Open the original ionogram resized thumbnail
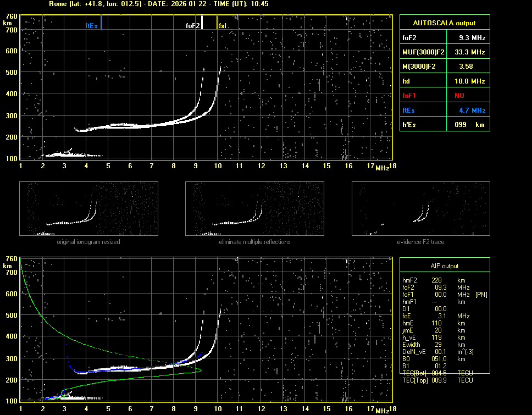Image resolution: width=532 pixels, height=415 pixels. 88,209
